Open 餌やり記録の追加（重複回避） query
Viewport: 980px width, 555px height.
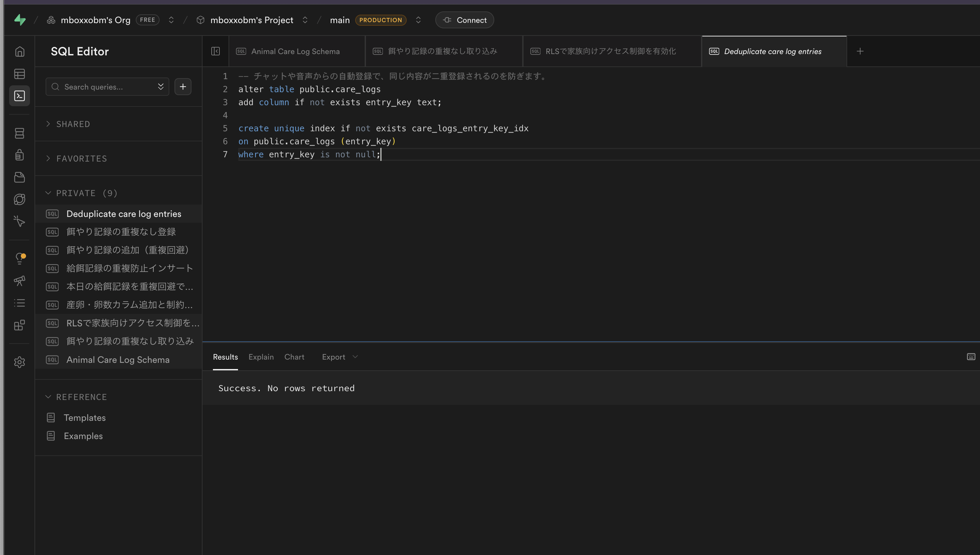[119, 250]
